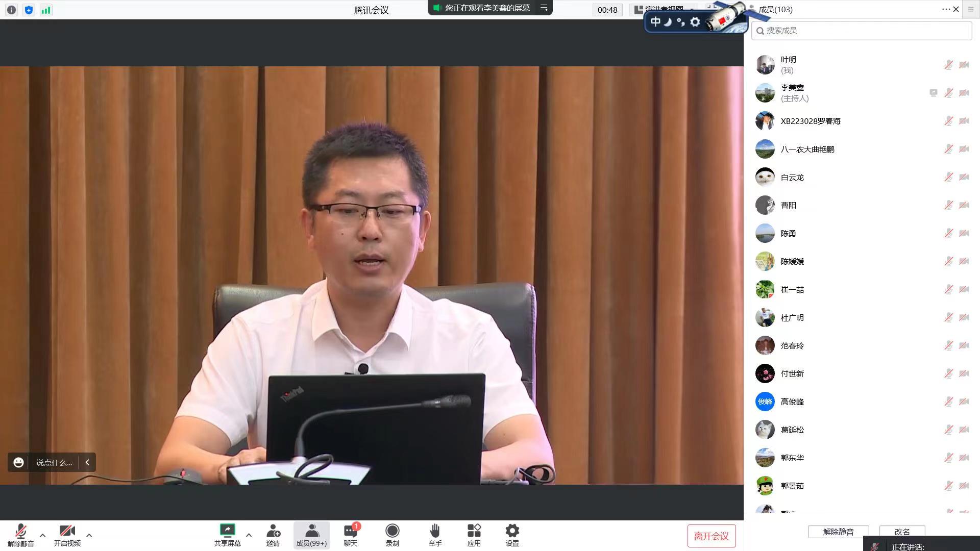
Task: Expand audio options arrow beside unmute
Action: (43, 535)
